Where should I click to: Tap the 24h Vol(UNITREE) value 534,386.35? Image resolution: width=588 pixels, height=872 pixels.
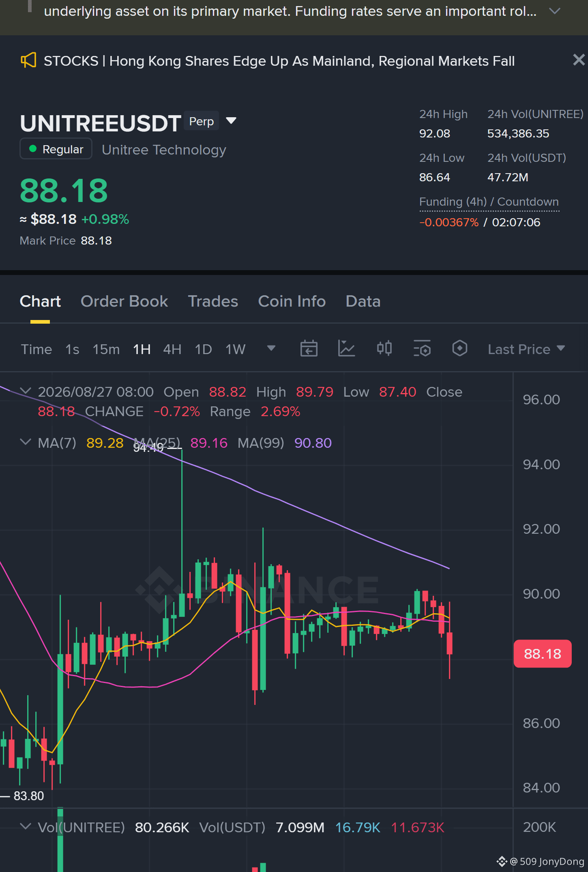(518, 133)
